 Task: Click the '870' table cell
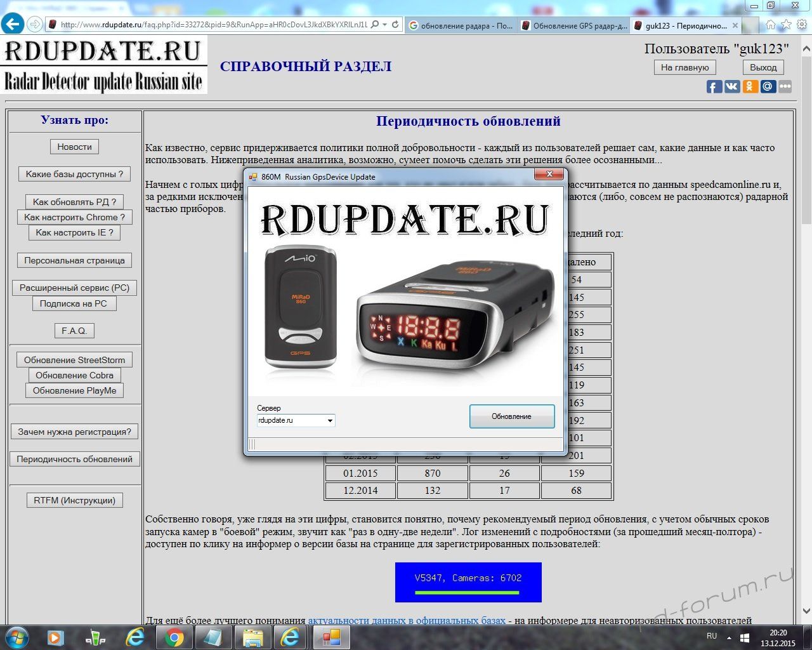[x=433, y=473]
